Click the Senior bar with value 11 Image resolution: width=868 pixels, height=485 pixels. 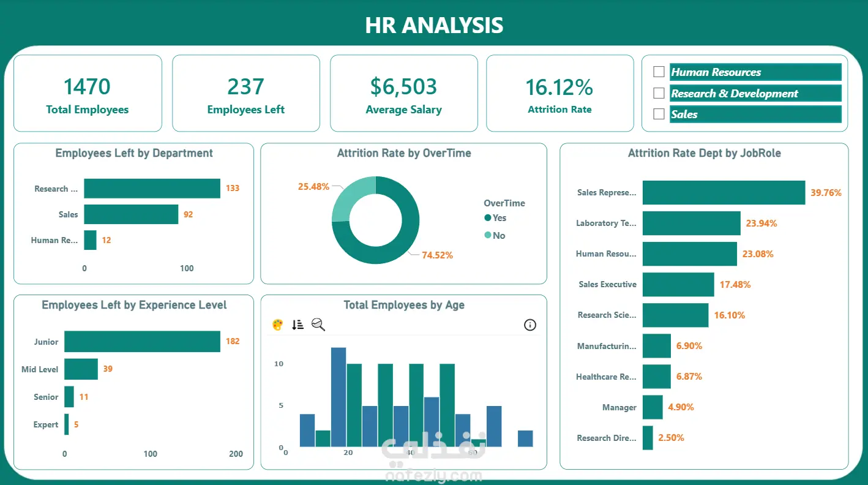pos(69,397)
